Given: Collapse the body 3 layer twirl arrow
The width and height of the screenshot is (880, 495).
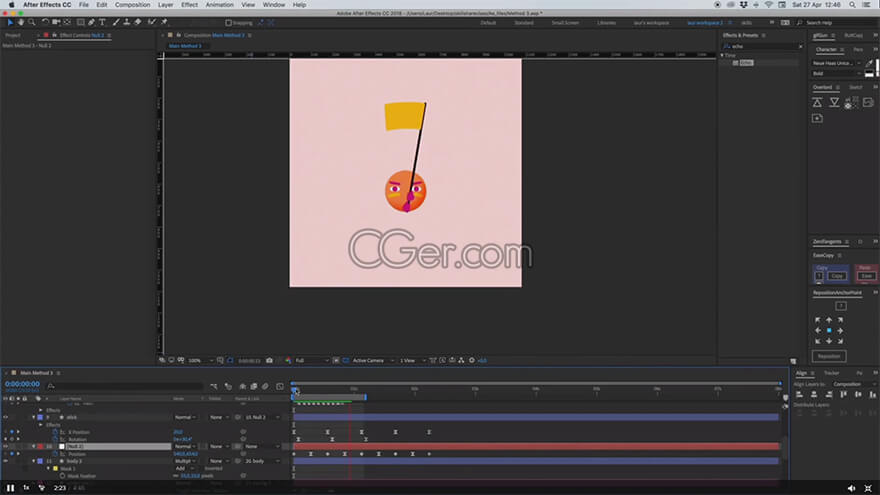Looking at the screenshot, I should [x=34, y=461].
